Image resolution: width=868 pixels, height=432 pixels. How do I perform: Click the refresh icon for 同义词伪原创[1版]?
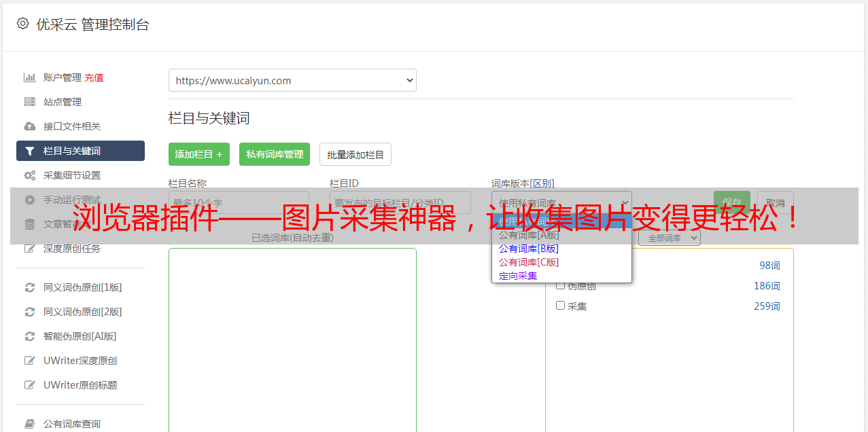tap(30, 287)
